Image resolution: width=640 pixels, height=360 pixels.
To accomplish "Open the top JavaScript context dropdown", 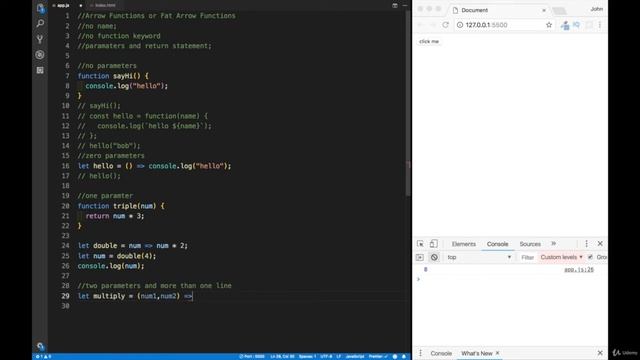I will [479, 257].
